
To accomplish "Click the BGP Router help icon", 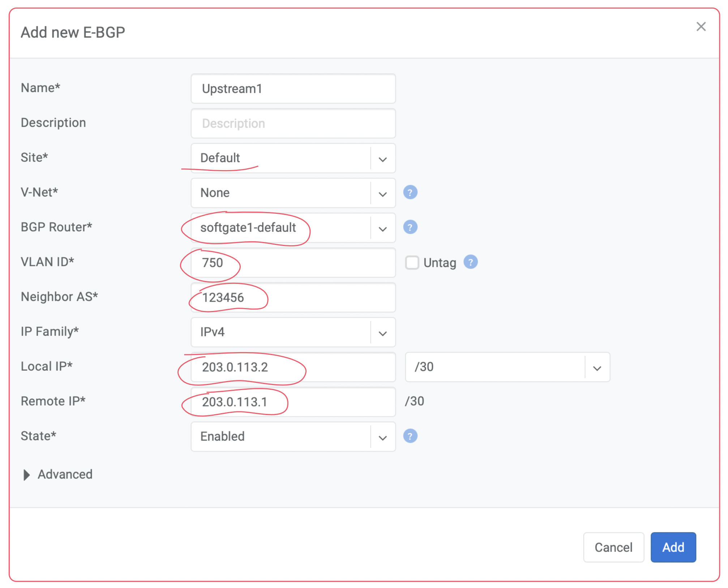I will tap(410, 227).
